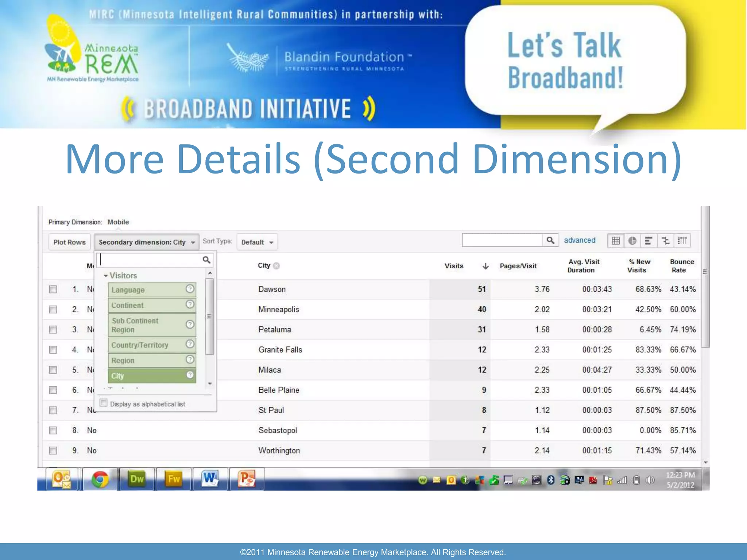This screenshot has width=747, height=560.
Task: Select Sub Continent Region in dimension list
Action: click(x=152, y=325)
